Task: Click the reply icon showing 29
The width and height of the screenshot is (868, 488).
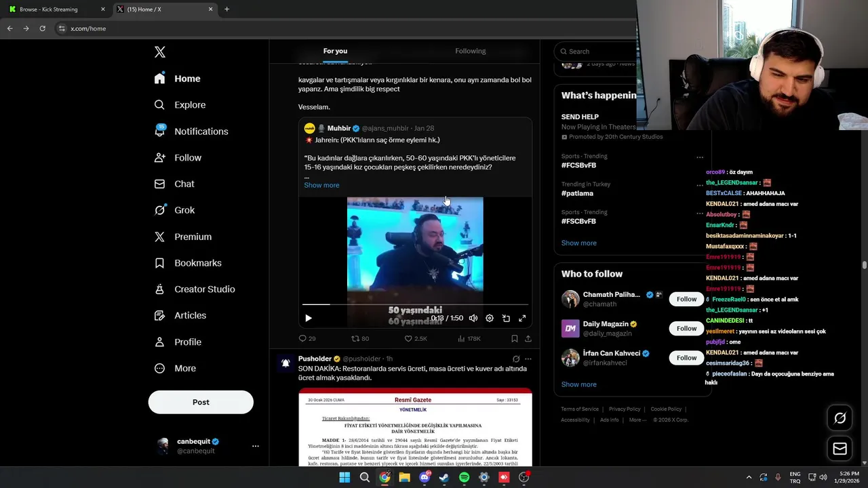Action: (x=307, y=338)
